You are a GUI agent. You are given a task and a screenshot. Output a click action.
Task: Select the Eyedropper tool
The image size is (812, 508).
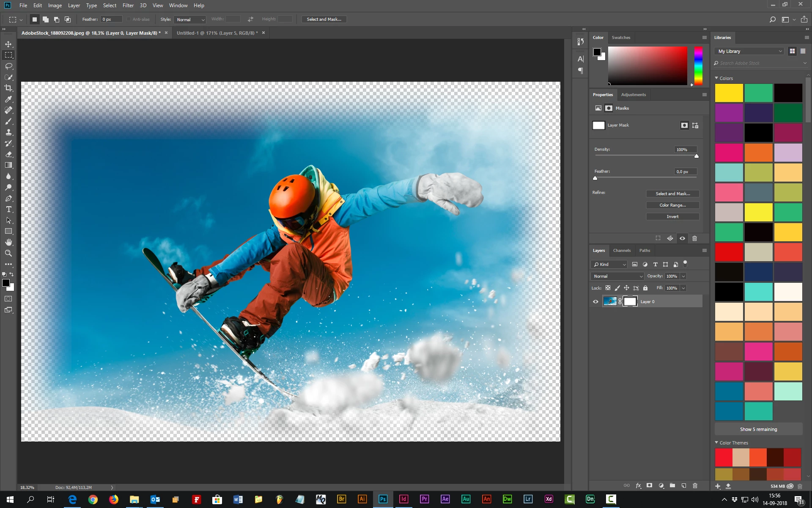8,99
